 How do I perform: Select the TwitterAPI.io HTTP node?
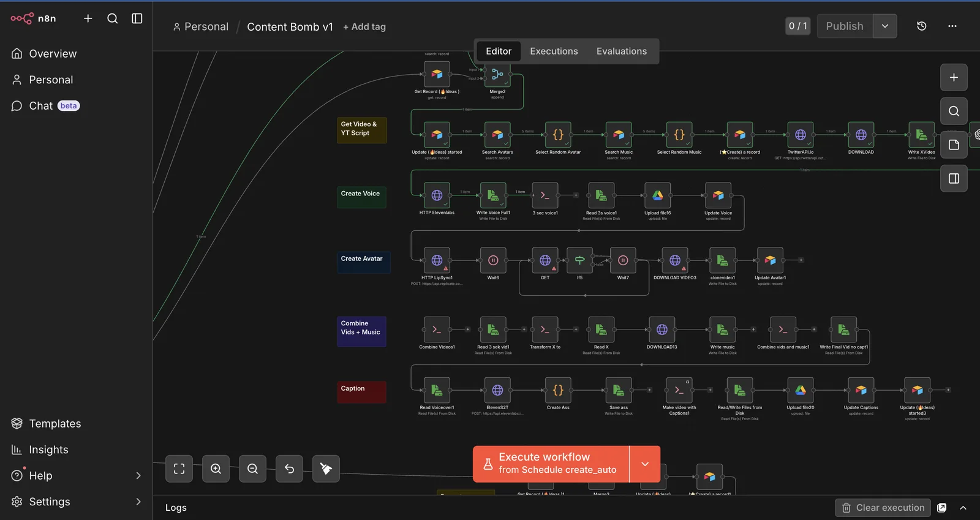tap(801, 135)
